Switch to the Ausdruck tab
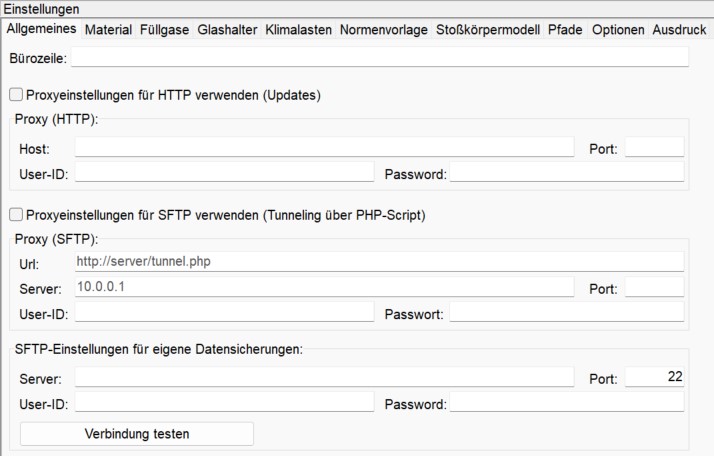Viewport: 714px width, 456px height. pyautogui.click(x=679, y=30)
